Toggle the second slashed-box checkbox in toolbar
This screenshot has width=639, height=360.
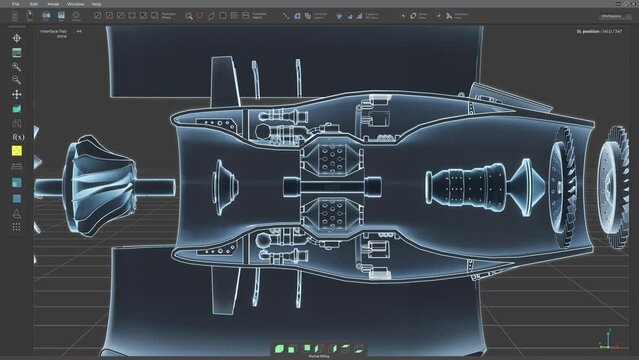(x=109, y=15)
